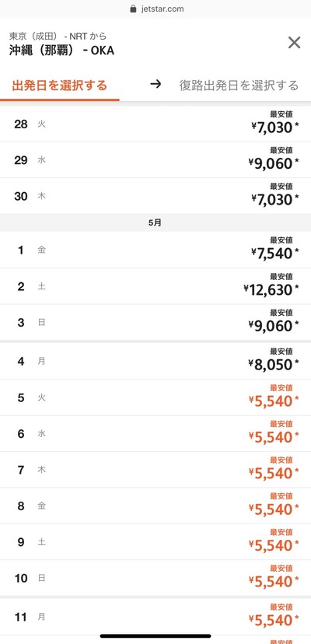Tap the jetstar.com address bar
Screen dimensions: 311x644
(x=156, y=9)
